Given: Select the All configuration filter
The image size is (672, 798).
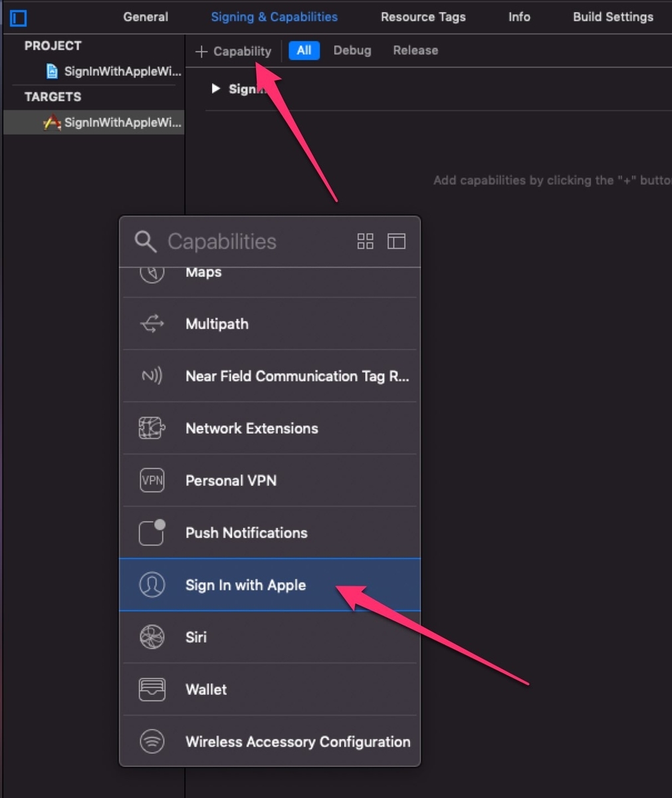Looking at the screenshot, I should tap(304, 51).
